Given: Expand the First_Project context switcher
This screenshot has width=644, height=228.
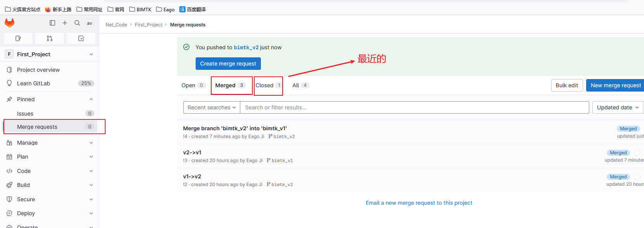Looking at the screenshot, I should [50, 54].
